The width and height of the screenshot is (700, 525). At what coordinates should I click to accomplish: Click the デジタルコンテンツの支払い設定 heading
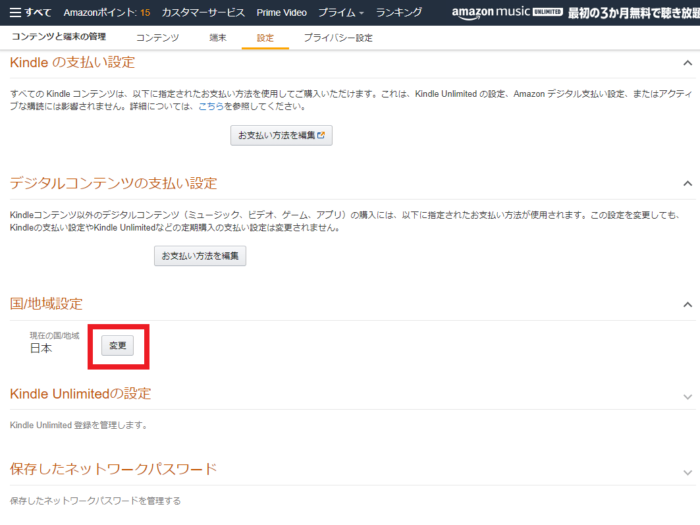click(113, 183)
